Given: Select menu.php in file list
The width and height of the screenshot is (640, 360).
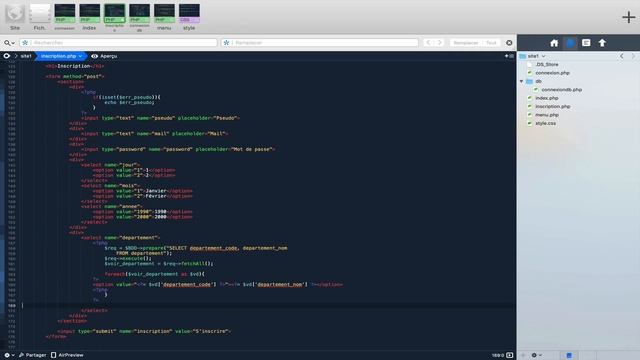Looking at the screenshot, I should (547, 115).
